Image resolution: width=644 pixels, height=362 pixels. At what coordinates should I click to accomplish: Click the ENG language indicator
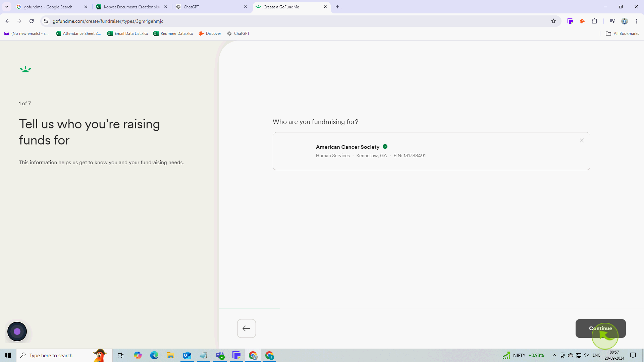[x=596, y=355]
